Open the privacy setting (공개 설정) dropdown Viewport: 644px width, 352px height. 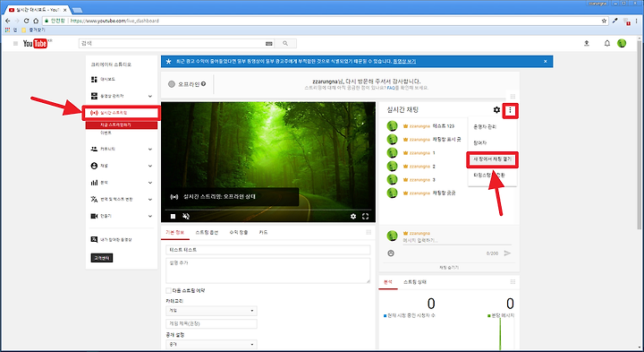pyautogui.click(x=211, y=344)
